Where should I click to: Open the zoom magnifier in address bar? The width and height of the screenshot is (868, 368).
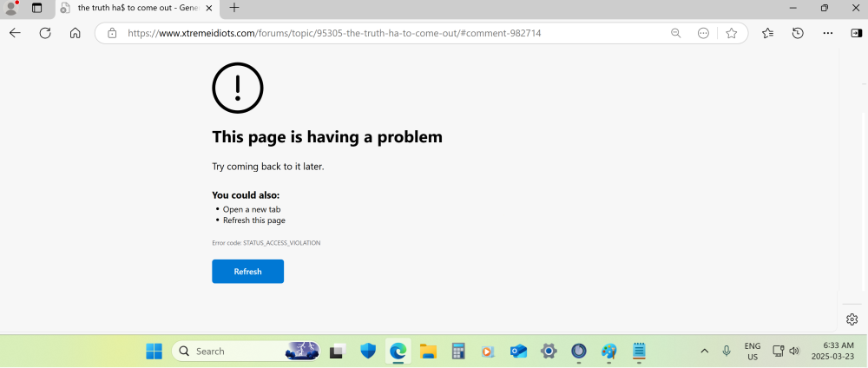675,33
